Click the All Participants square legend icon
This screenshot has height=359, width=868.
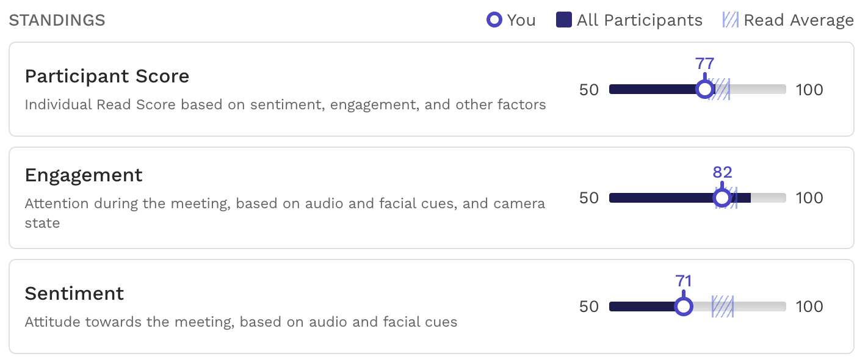[x=564, y=20]
